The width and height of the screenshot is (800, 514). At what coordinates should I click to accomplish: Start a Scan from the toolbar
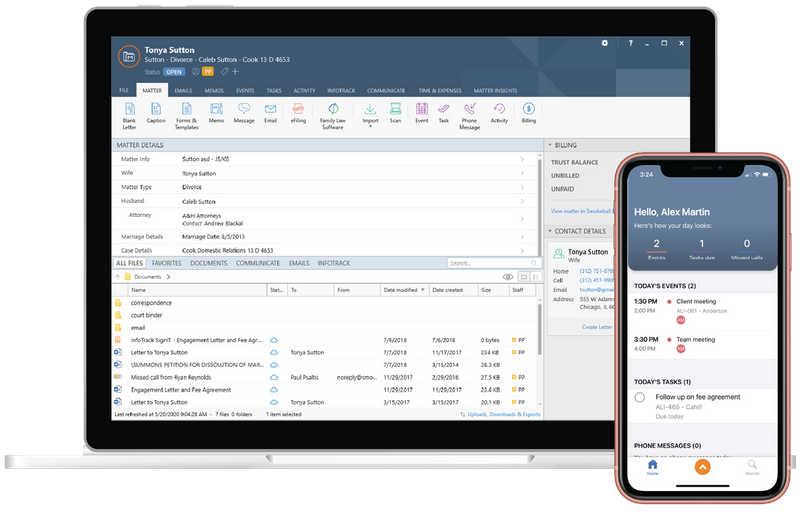(395, 113)
